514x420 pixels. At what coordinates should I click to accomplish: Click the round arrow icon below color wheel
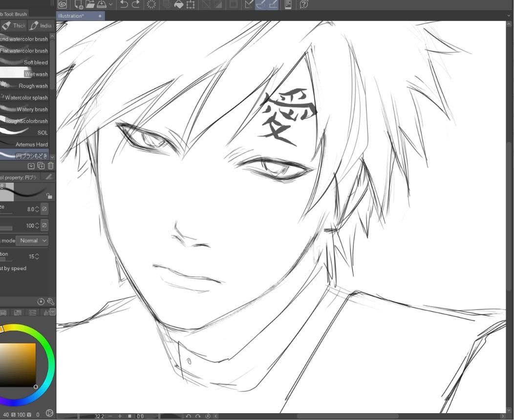click(49, 413)
